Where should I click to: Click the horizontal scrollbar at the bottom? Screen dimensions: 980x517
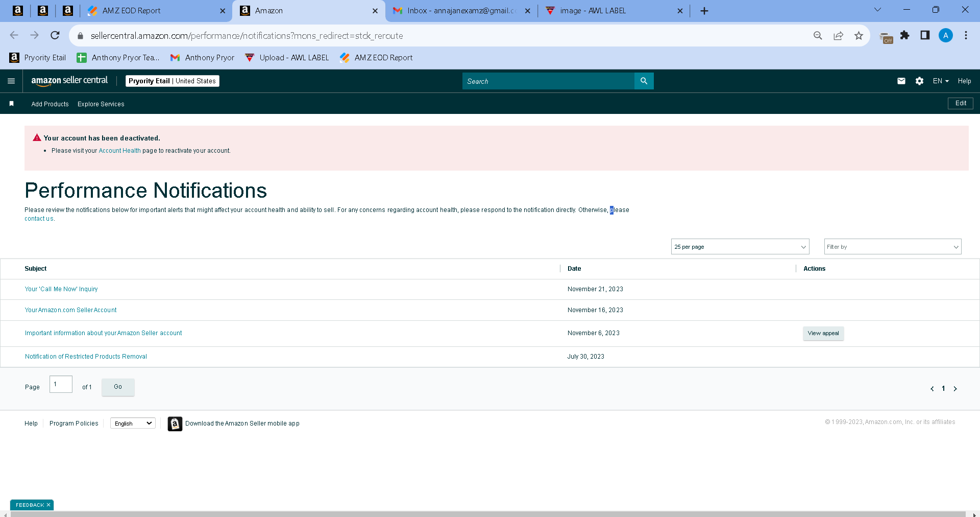[487, 514]
